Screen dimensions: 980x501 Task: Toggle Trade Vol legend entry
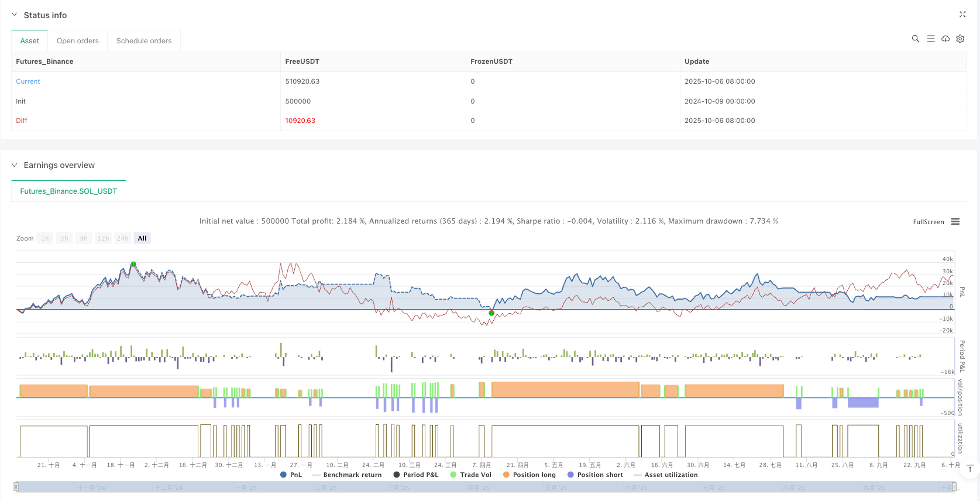point(470,475)
